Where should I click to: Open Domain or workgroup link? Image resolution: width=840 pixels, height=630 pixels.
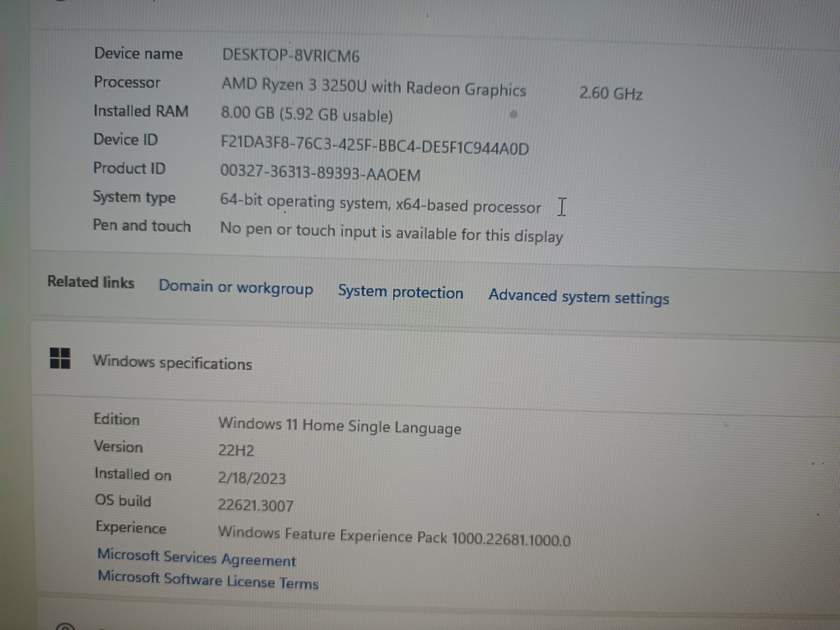click(x=236, y=287)
